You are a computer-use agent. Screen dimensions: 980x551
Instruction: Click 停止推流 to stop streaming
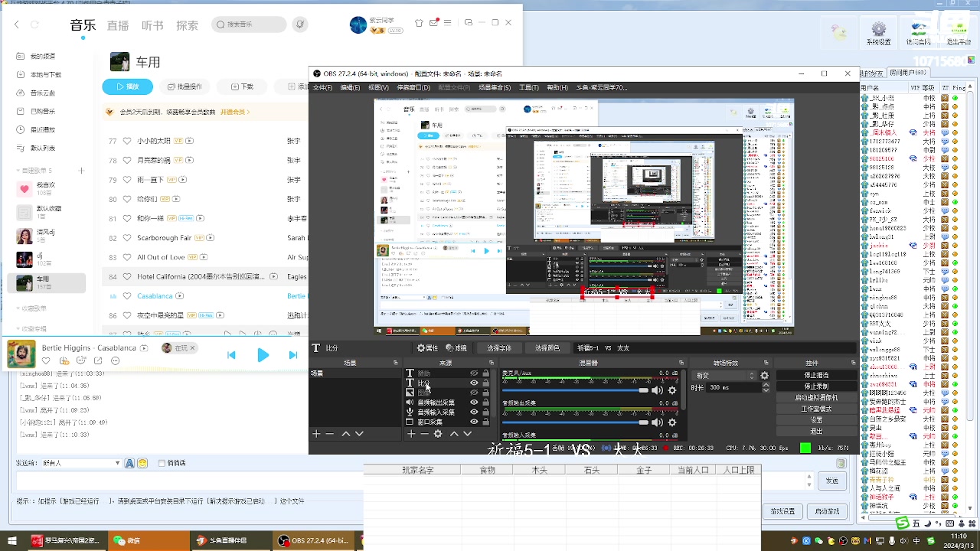816,376
